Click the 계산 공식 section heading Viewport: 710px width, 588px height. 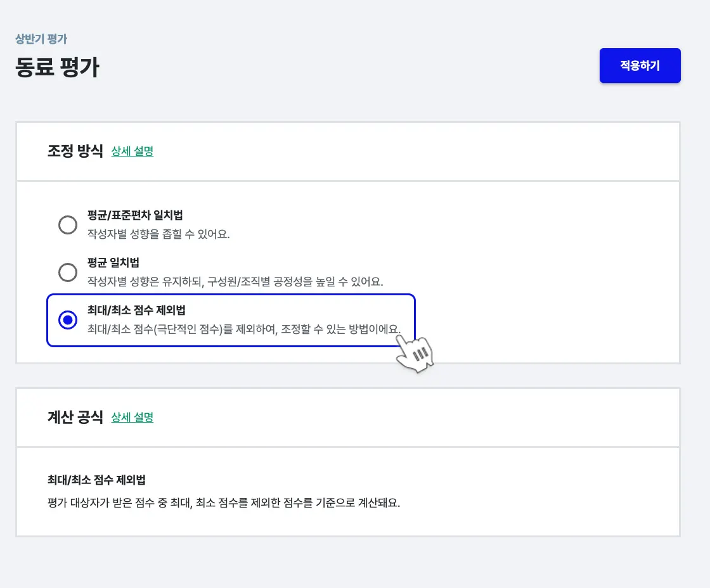pos(75,418)
